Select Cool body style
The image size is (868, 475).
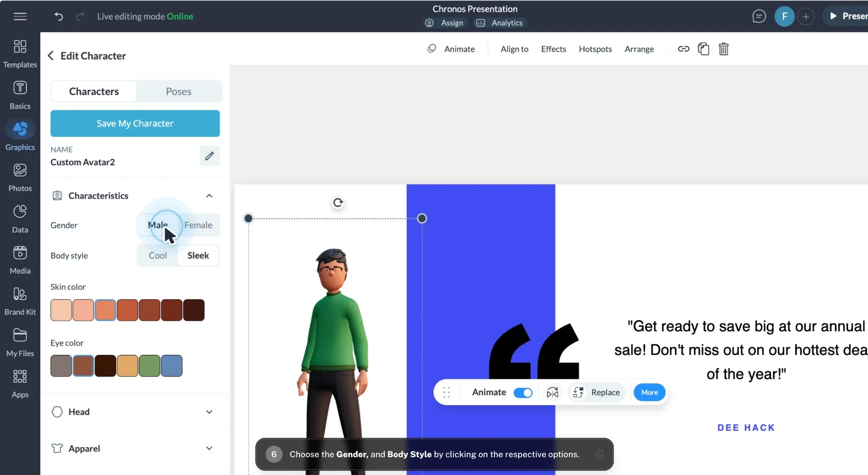[x=158, y=255]
